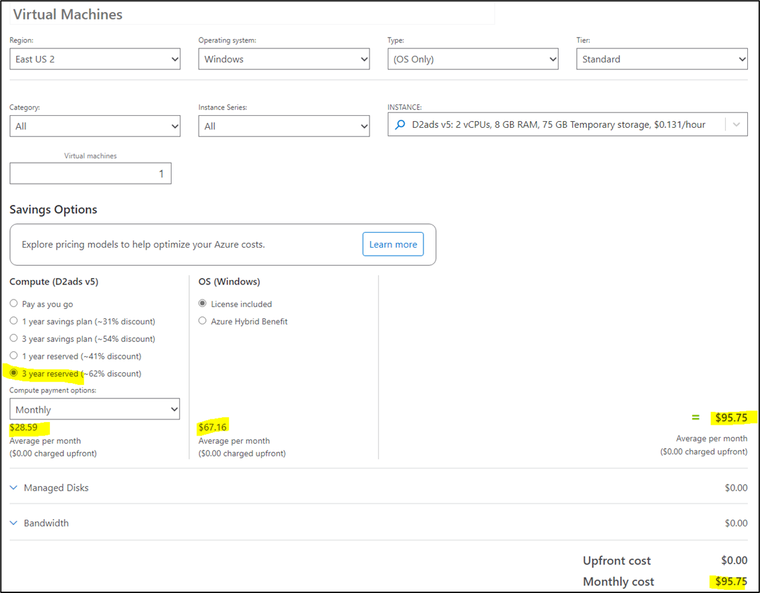Click the Managed Disks $0.00 amount
760x593 pixels.
click(x=736, y=488)
